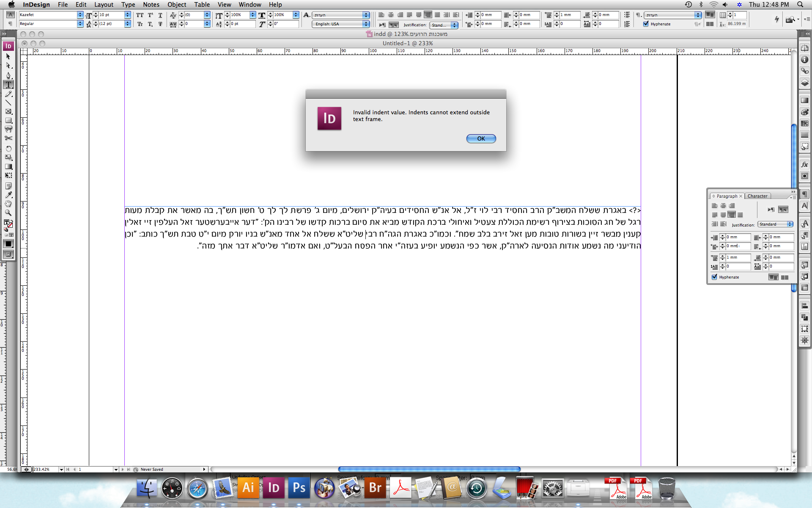Choose the Zoom magnifier tool

coord(8,213)
